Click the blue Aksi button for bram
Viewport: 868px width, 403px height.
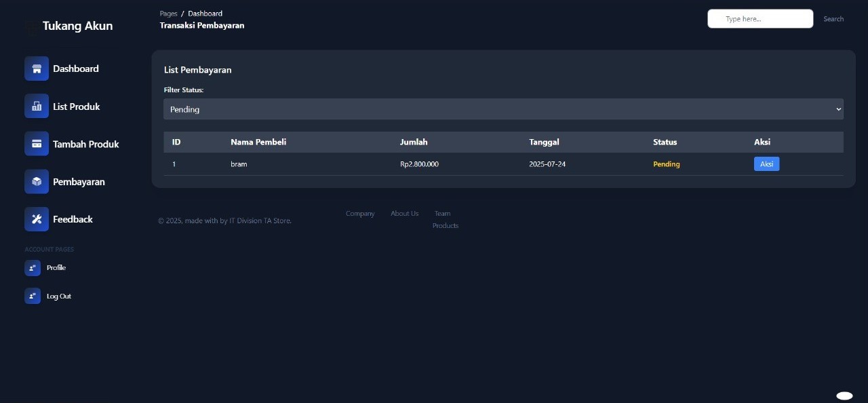point(766,164)
